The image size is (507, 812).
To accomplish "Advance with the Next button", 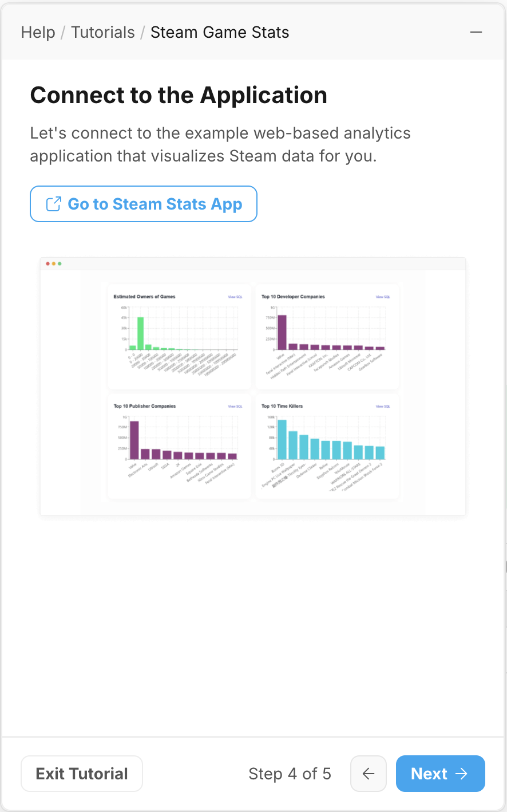I will [x=441, y=774].
